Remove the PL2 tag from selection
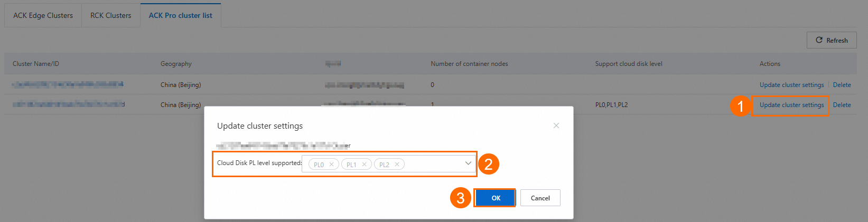The height and width of the screenshot is (222, 868). (x=397, y=165)
